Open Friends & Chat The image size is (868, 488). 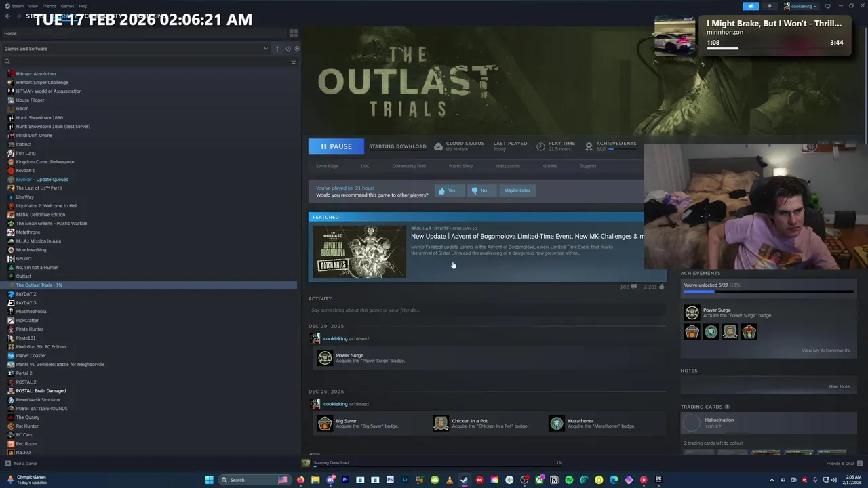[x=844, y=464]
